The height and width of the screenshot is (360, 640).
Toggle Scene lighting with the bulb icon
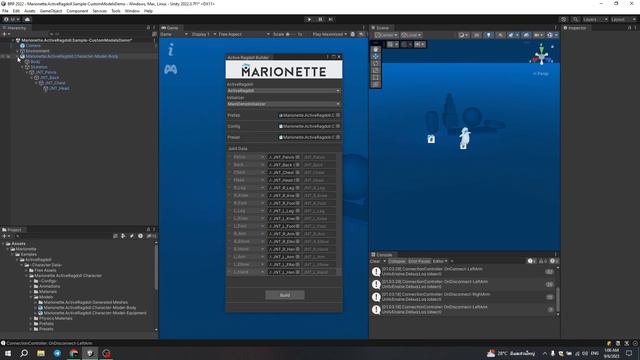489,35
